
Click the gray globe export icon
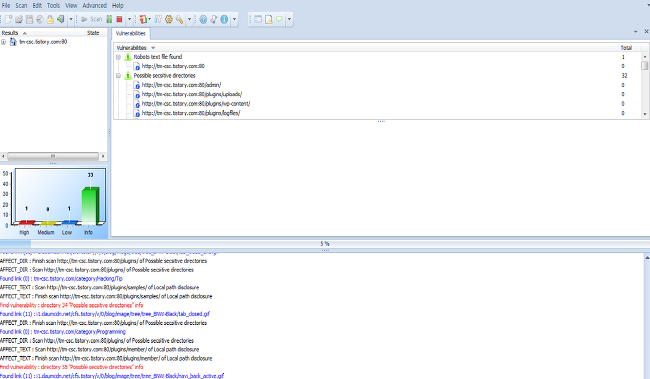click(40, 19)
